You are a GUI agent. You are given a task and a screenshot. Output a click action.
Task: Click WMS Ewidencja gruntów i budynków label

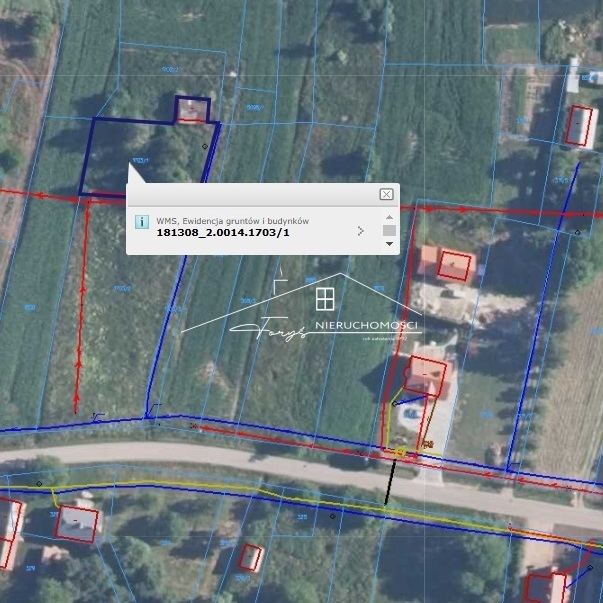click(232, 220)
